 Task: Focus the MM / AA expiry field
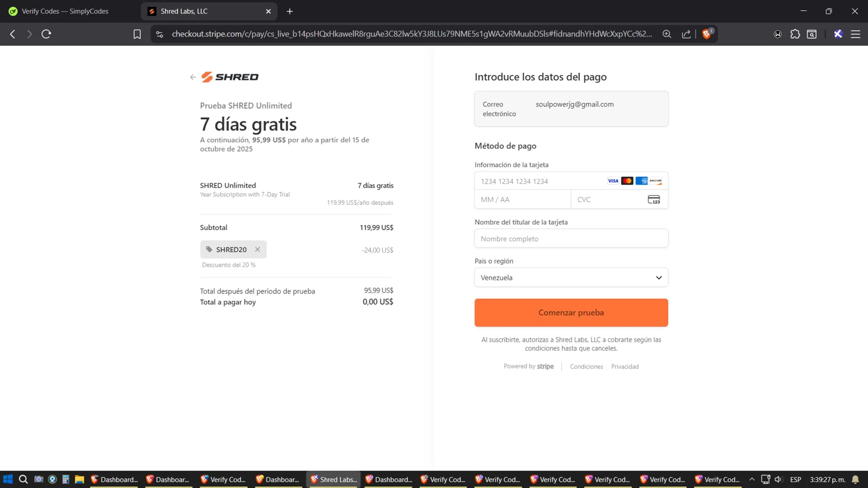coord(523,199)
